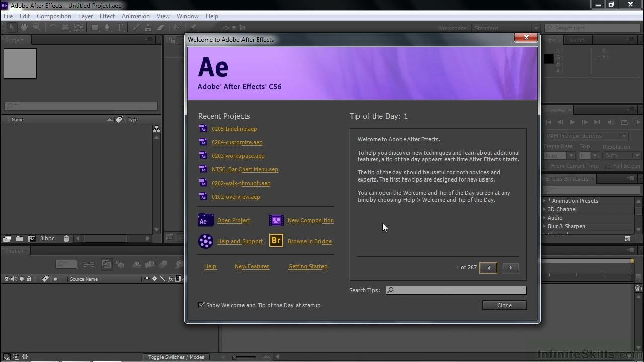Open the Composition menu
The width and height of the screenshot is (644, 362).
click(x=54, y=16)
